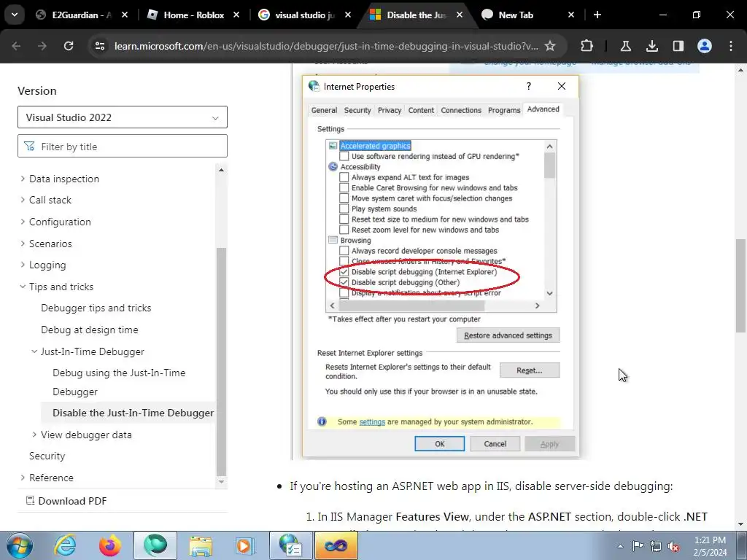Image resolution: width=747 pixels, height=560 pixels.
Task: Expand the Configuration section
Action: pyautogui.click(x=23, y=222)
